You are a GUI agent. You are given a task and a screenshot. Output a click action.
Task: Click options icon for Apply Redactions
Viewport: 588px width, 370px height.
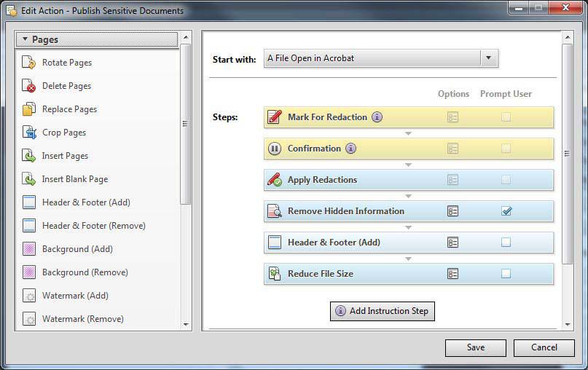click(x=452, y=180)
